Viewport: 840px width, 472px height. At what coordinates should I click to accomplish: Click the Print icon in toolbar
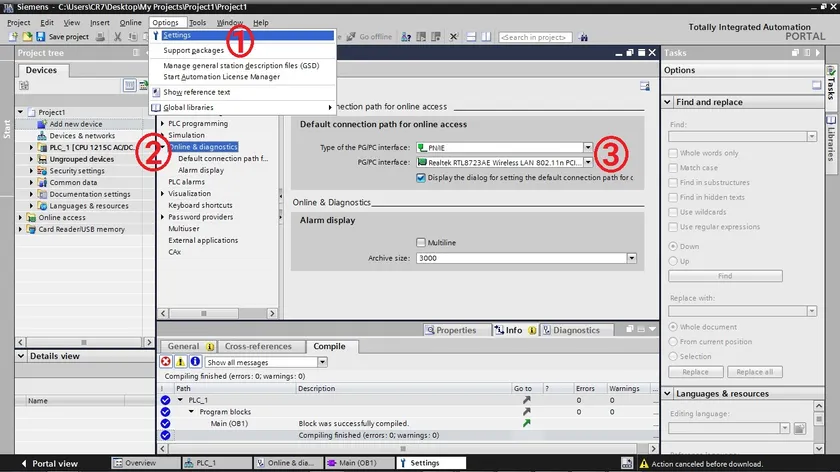pos(100,37)
